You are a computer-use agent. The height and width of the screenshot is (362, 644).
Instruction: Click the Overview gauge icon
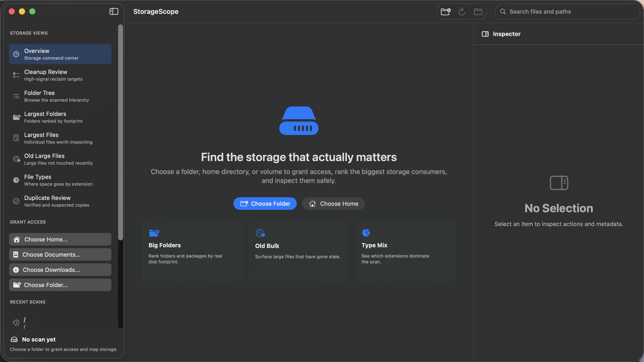tap(16, 54)
